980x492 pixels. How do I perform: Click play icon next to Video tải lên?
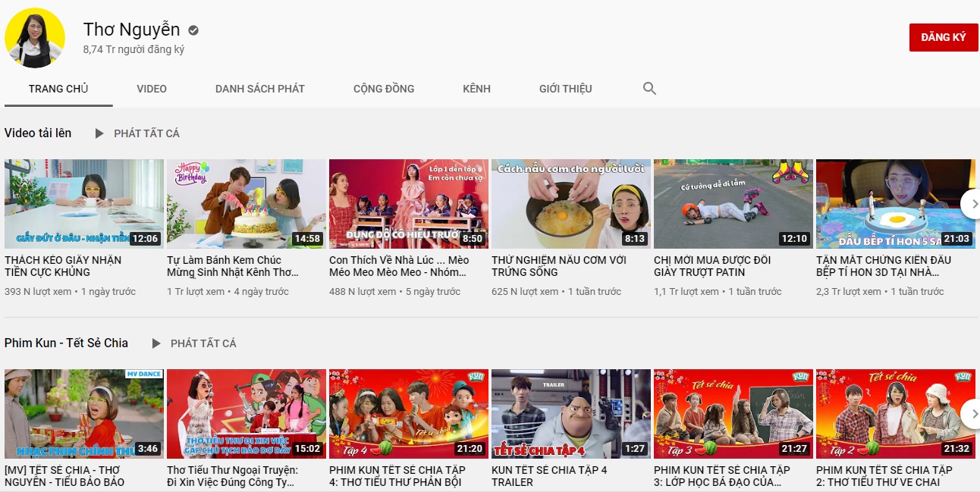tap(99, 133)
